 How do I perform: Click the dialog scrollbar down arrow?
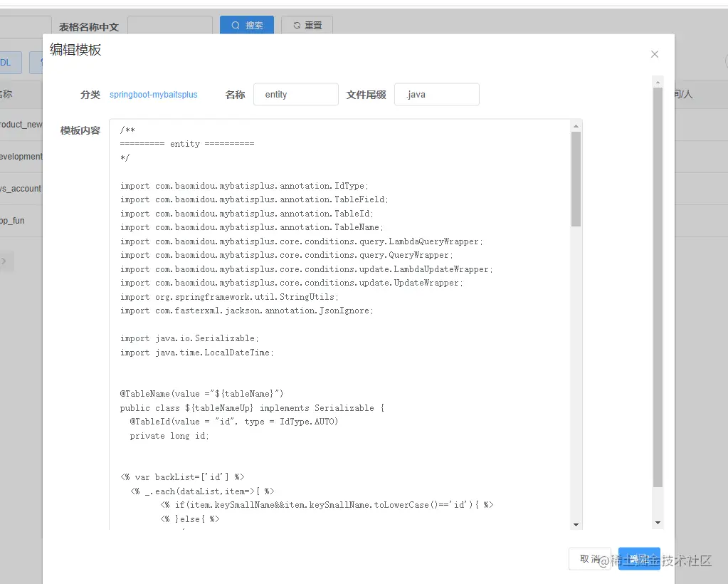point(658,523)
